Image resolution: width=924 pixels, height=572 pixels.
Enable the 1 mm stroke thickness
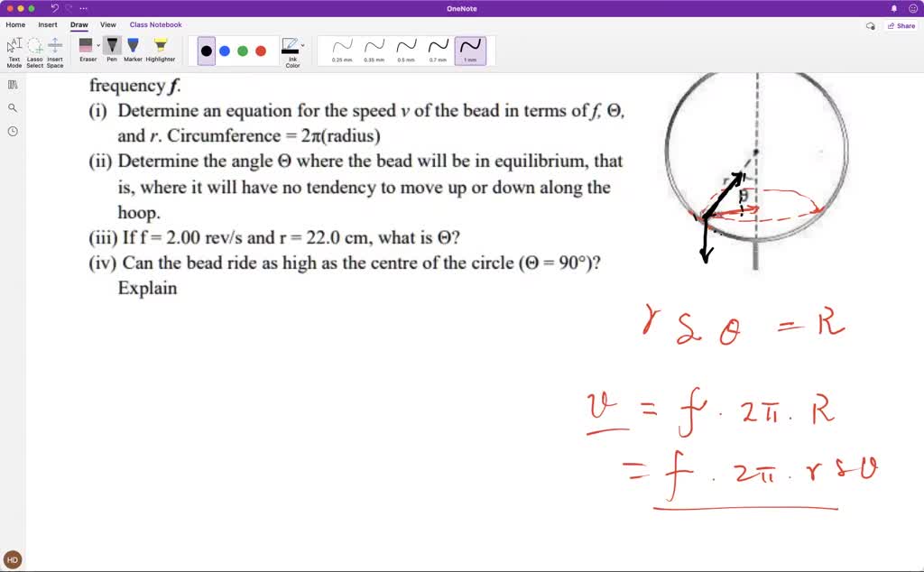[x=470, y=50]
